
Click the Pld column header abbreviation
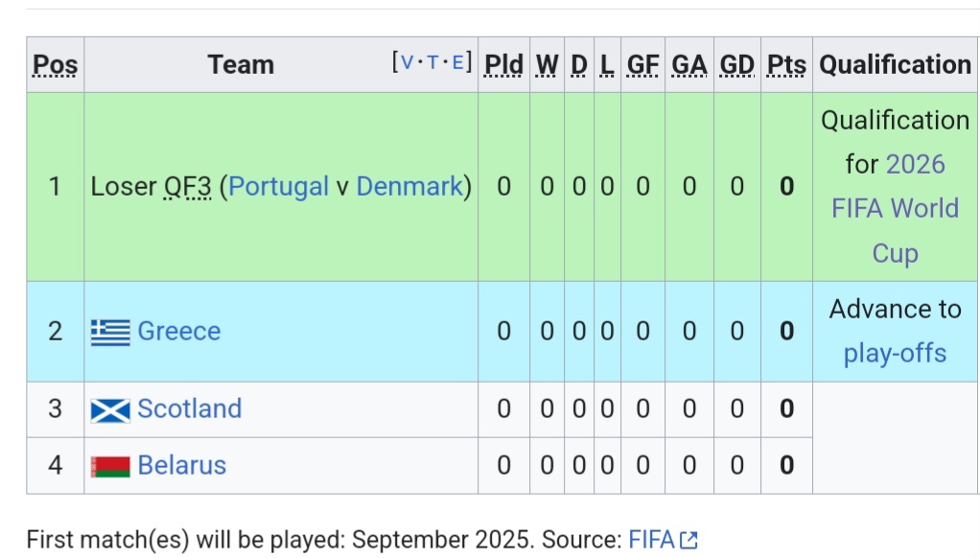(x=503, y=65)
